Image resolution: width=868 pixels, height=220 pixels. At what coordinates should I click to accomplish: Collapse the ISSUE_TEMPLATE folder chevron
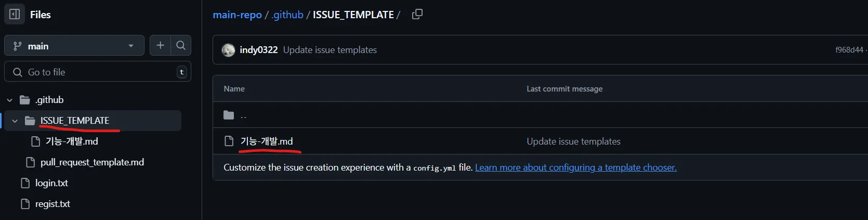click(x=15, y=121)
